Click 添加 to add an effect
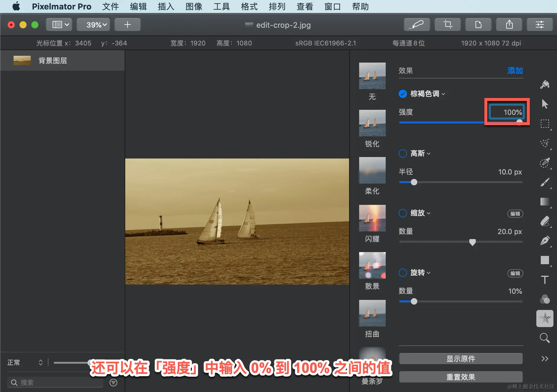 515,71
